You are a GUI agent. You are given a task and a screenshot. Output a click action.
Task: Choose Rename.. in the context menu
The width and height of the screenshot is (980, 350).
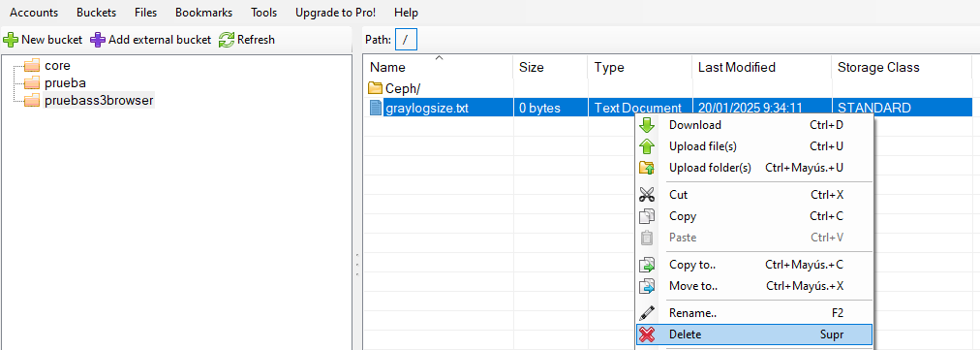click(753, 313)
